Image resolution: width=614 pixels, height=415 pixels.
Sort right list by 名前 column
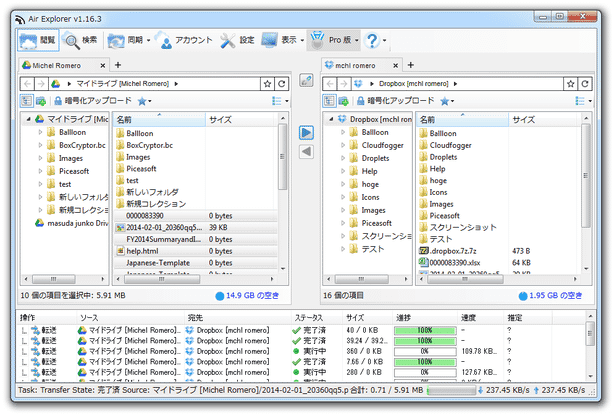462,119
